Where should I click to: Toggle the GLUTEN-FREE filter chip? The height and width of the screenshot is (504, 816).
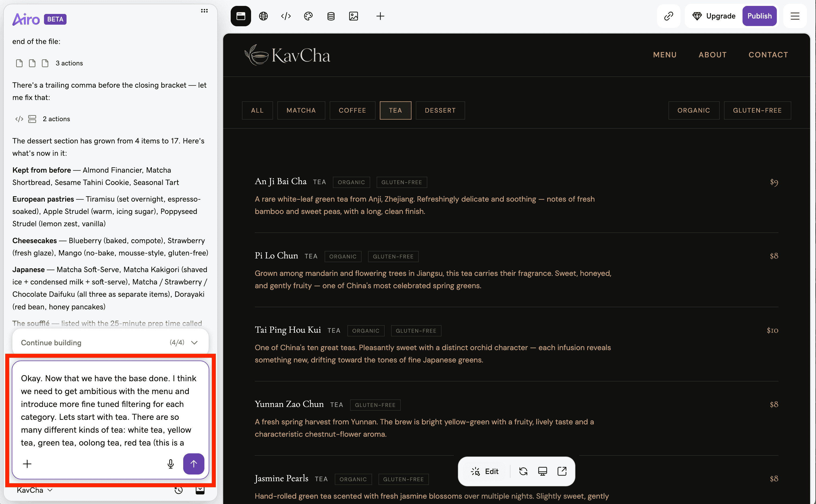(x=757, y=110)
